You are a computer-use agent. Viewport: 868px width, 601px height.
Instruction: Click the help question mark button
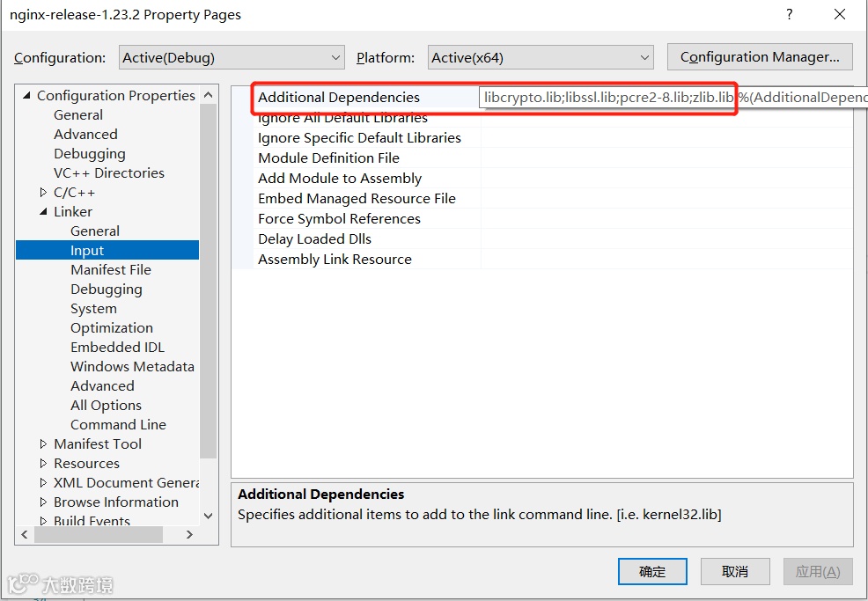pyautogui.click(x=790, y=14)
